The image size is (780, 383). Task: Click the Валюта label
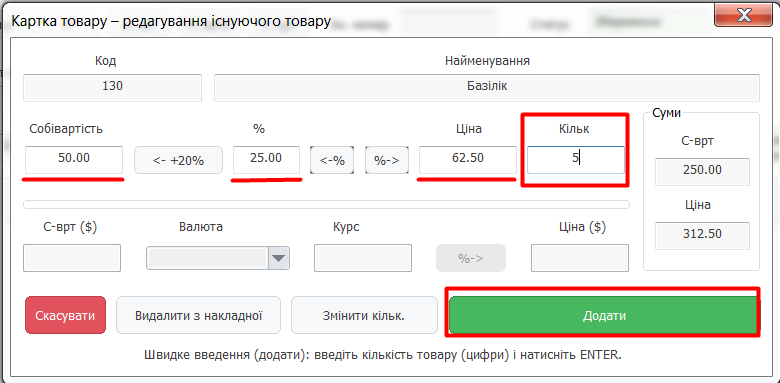[x=200, y=227]
